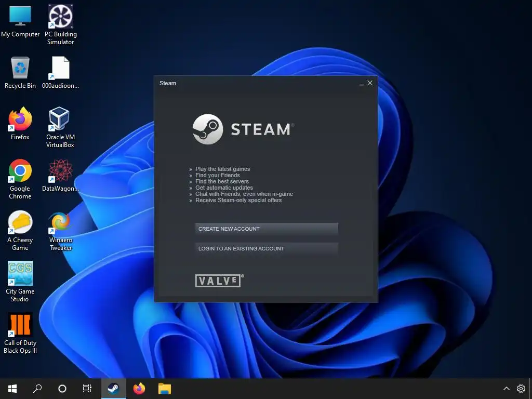Image resolution: width=532 pixels, height=399 pixels.
Task: Click the Steam icon in the taskbar
Action: 114,389
